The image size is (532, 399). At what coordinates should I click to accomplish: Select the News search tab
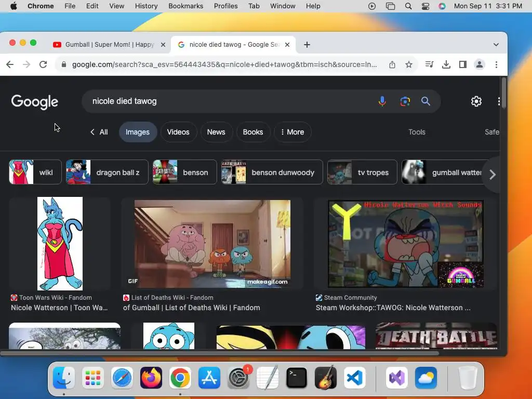(216, 132)
